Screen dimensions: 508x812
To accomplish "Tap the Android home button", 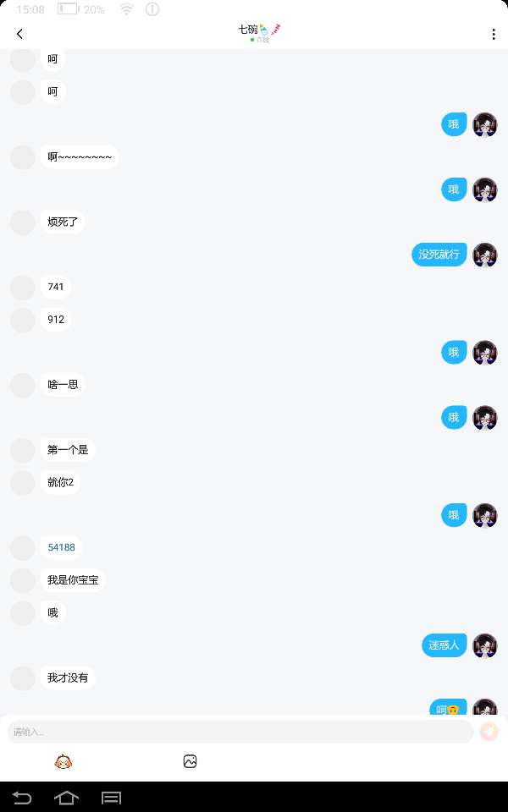I will [x=66, y=798].
